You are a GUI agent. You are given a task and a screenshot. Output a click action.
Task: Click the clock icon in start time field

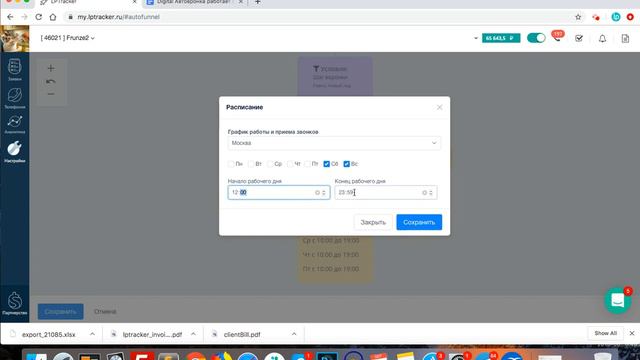[317, 193]
